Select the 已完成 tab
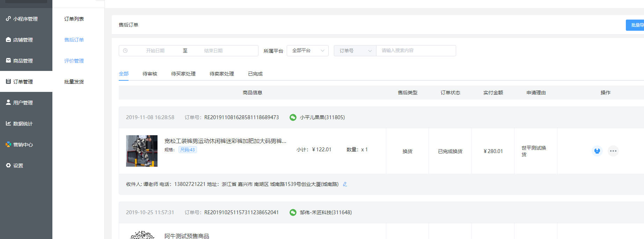Image resolution: width=644 pixels, height=239 pixels. click(255, 74)
